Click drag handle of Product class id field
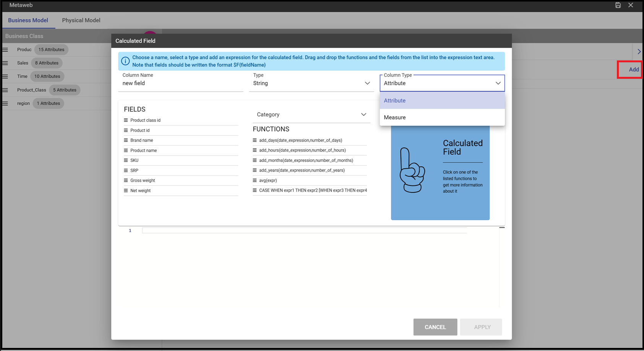The width and height of the screenshot is (644, 351). (126, 120)
